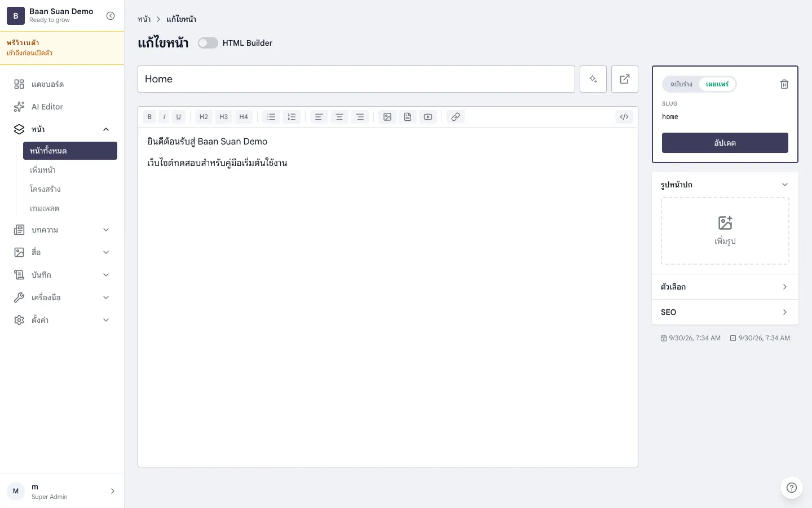Image resolution: width=812 pixels, height=508 pixels.
Task: Center align the text
Action: pos(339,117)
